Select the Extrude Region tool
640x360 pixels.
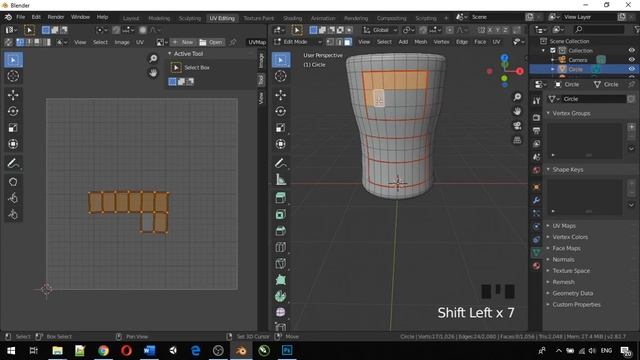[x=281, y=198]
